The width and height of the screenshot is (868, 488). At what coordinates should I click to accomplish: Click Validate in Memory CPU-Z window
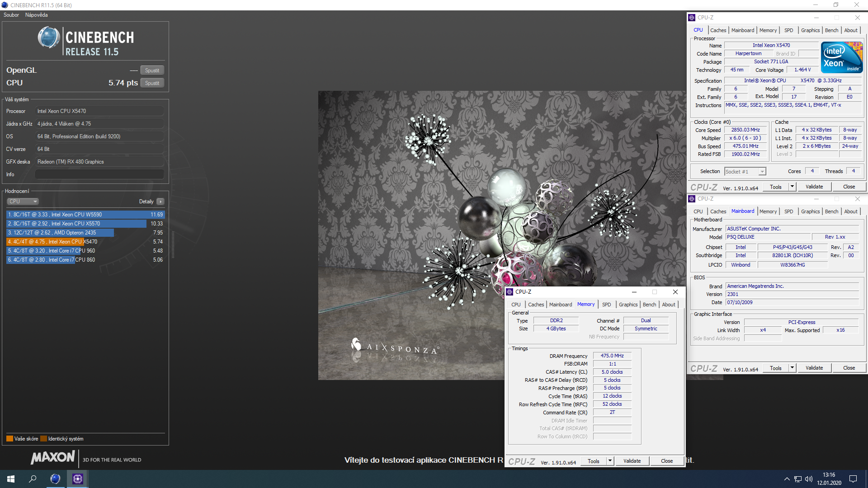[632, 461]
